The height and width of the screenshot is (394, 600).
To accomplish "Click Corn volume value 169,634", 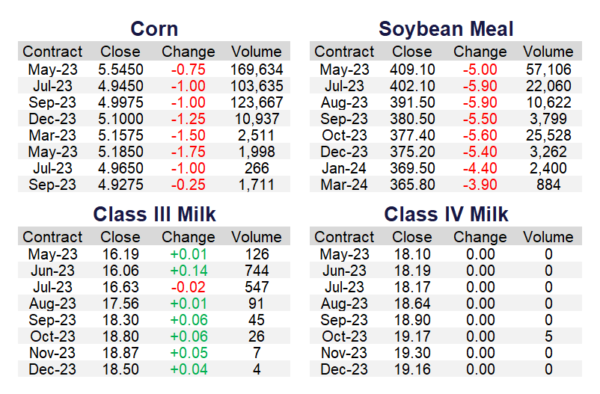I will click(x=256, y=70).
